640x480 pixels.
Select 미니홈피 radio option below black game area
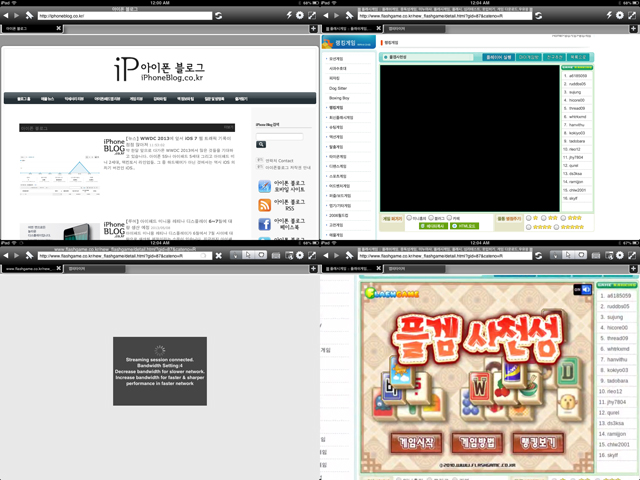coord(409,218)
